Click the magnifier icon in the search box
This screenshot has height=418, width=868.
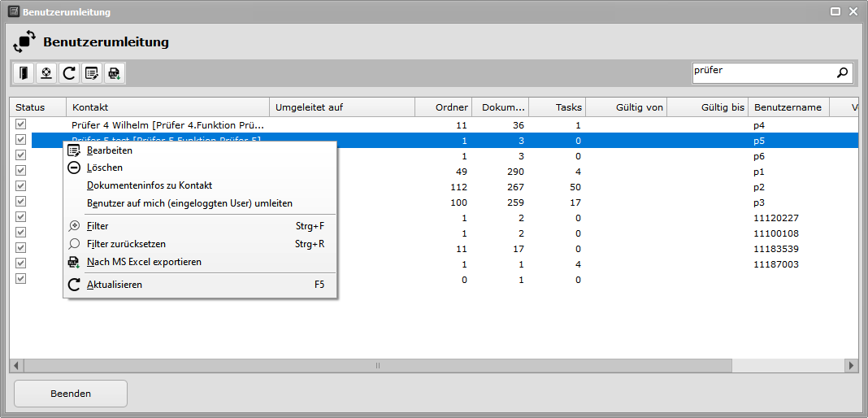pyautogui.click(x=842, y=72)
